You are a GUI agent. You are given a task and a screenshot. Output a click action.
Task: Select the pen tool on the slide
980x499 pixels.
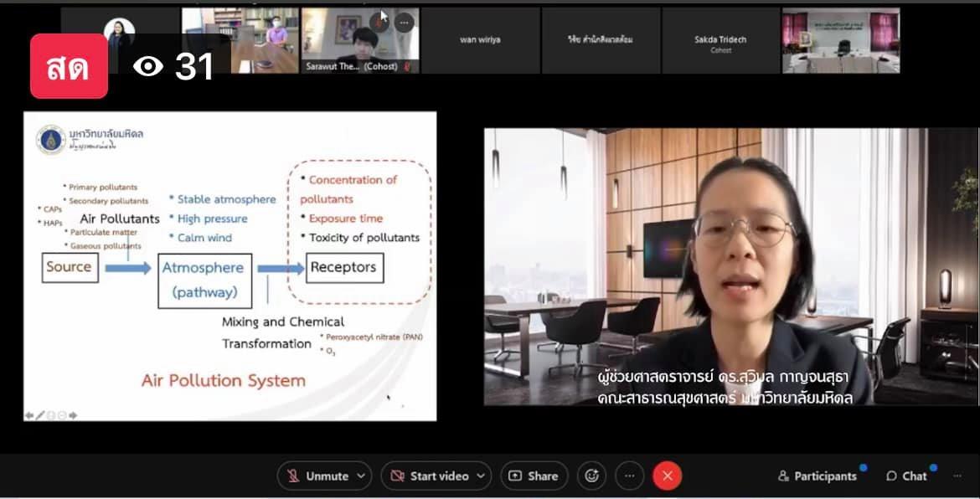(40, 415)
